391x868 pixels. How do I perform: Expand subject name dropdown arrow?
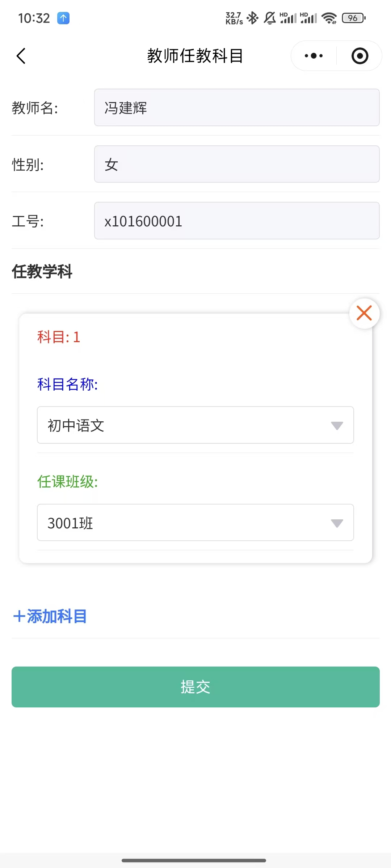[x=337, y=426]
